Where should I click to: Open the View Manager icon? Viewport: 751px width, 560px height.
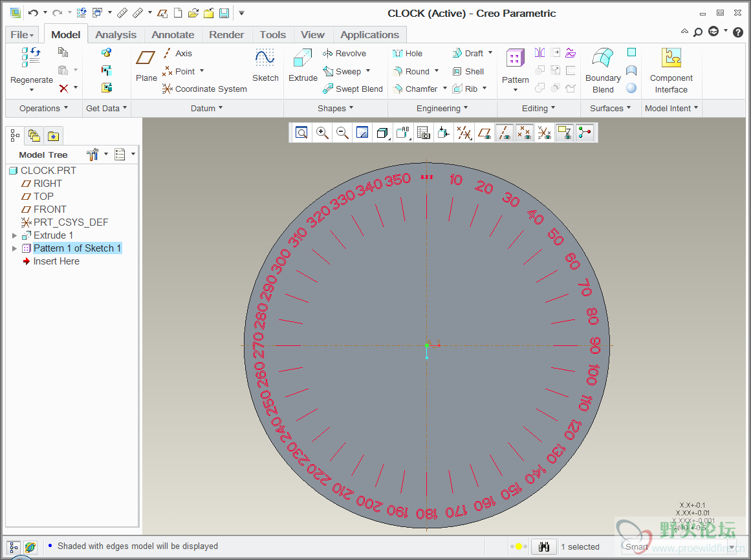424,133
